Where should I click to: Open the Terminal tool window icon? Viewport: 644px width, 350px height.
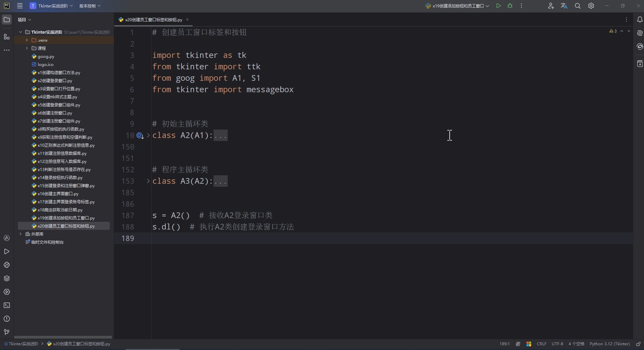pyautogui.click(x=7, y=305)
